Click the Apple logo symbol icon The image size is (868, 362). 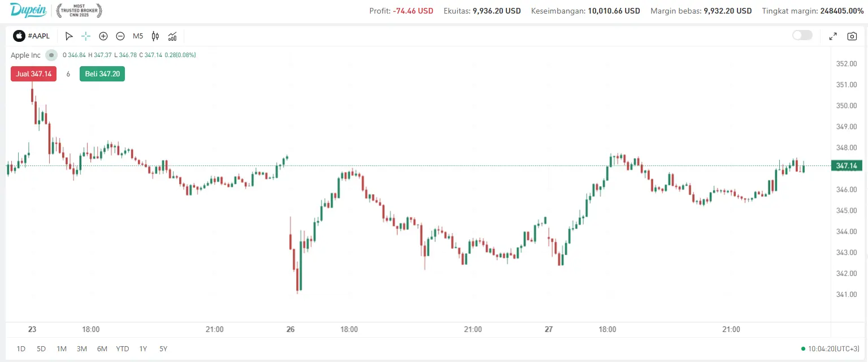(x=19, y=36)
